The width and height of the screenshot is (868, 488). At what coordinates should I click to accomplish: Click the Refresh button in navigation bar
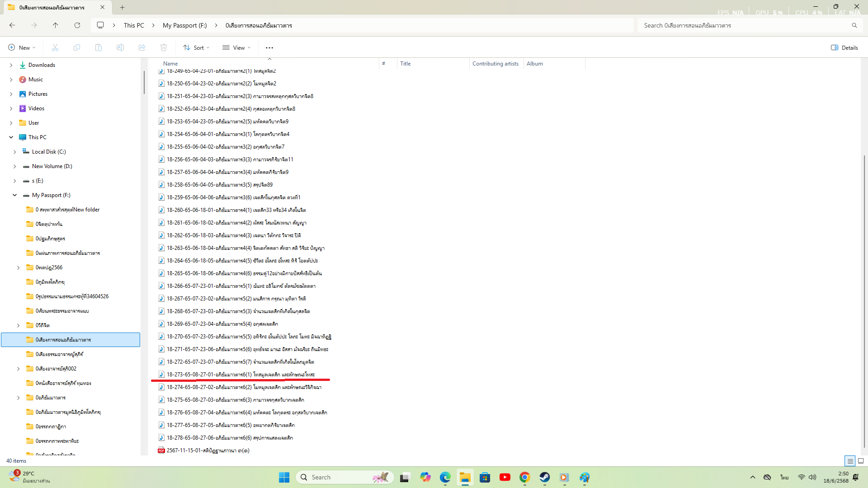[x=77, y=25]
